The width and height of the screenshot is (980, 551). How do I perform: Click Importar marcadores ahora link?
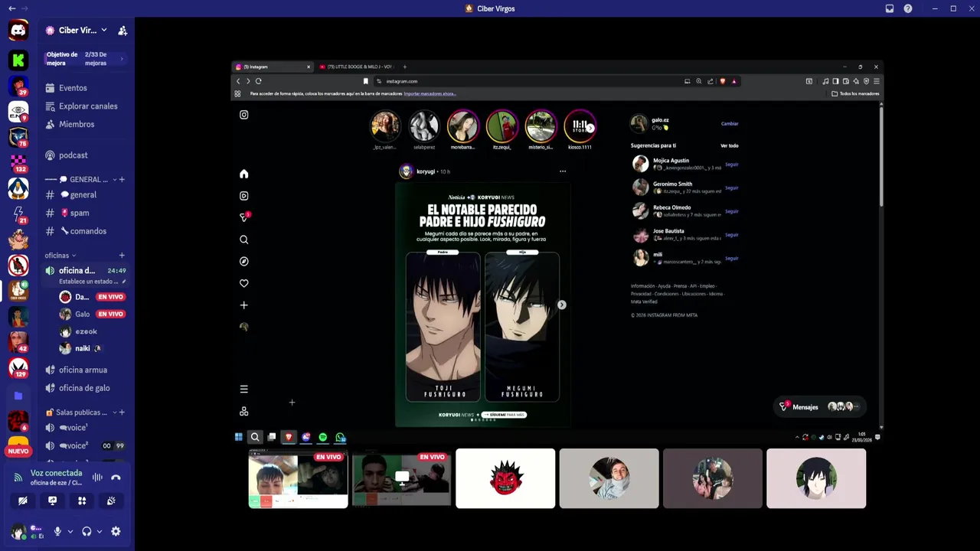coord(430,93)
